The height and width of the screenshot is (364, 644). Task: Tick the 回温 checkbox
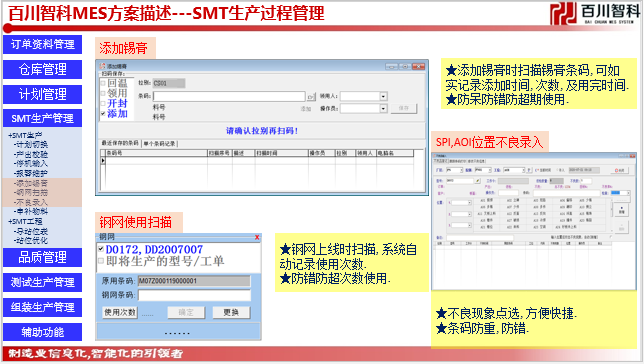click(x=103, y=83)
